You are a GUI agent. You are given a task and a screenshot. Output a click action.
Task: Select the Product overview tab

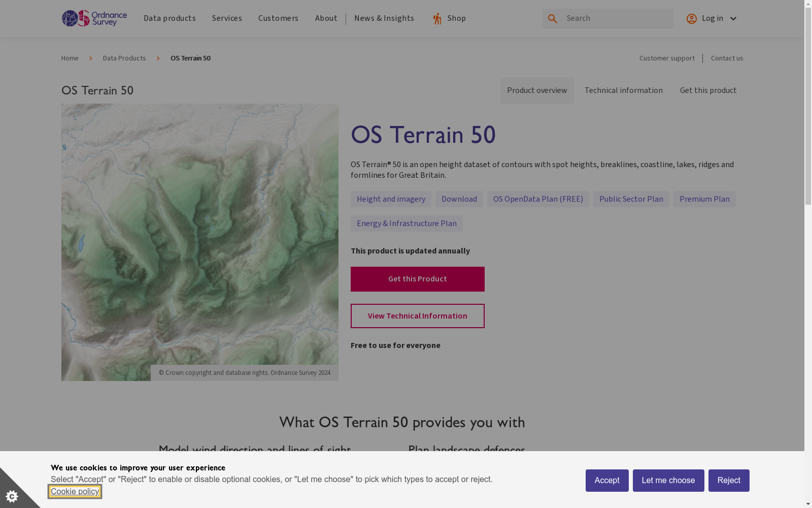click(x=537, y=90)
